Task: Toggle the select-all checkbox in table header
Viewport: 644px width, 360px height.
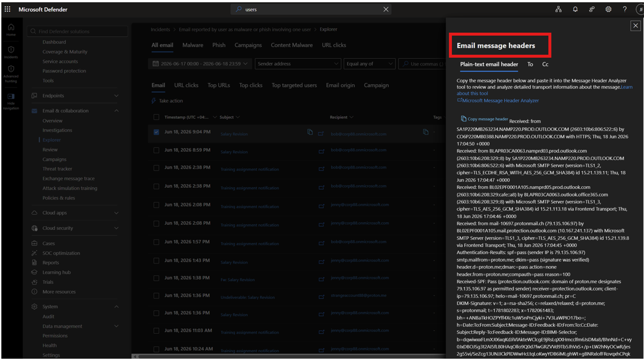Action: pyautogui.click(x=156, y=117)
